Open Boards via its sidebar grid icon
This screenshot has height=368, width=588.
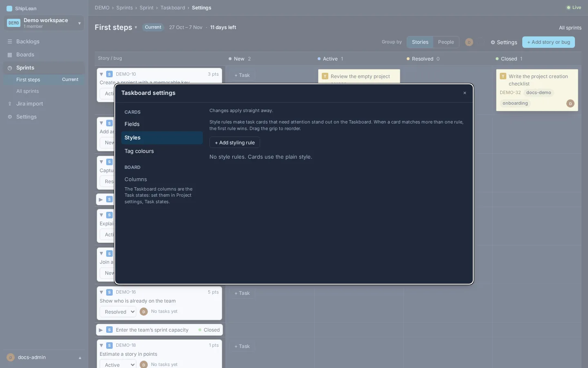10,55
